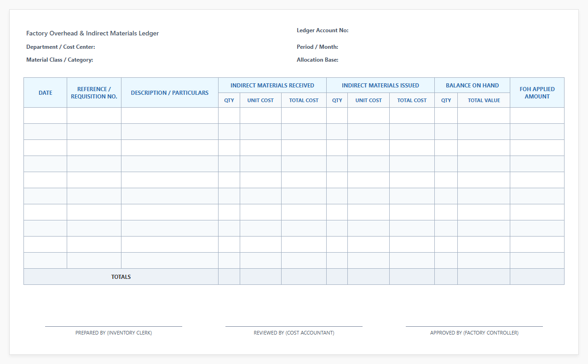Click the TOTALS row label
Screen dimensions: 588x364
click(x=121, y=277)
